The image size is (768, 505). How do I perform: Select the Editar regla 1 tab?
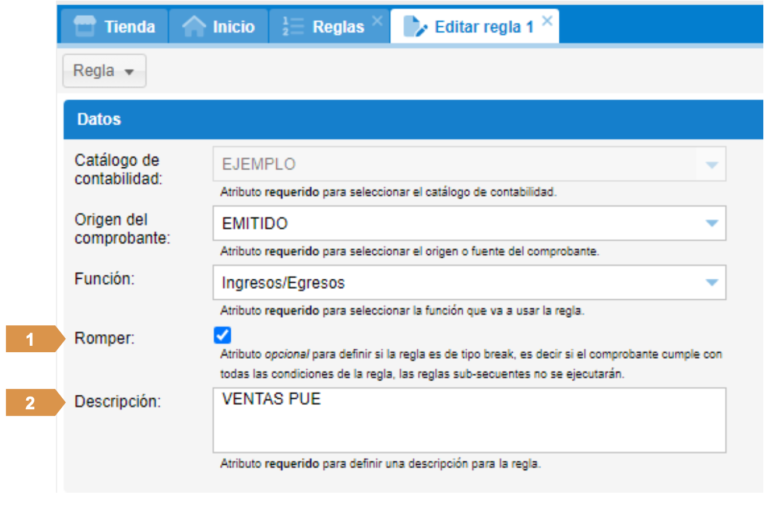point(483,27)
